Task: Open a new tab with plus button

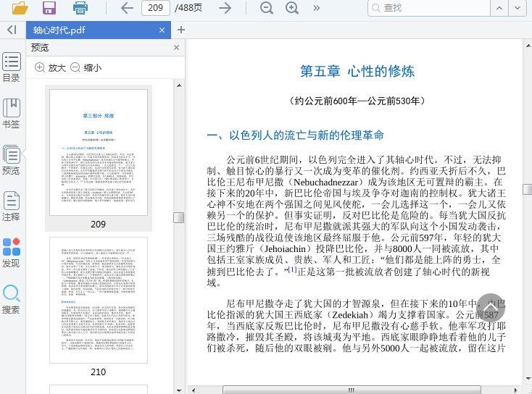Action: (x=181, y=30)
